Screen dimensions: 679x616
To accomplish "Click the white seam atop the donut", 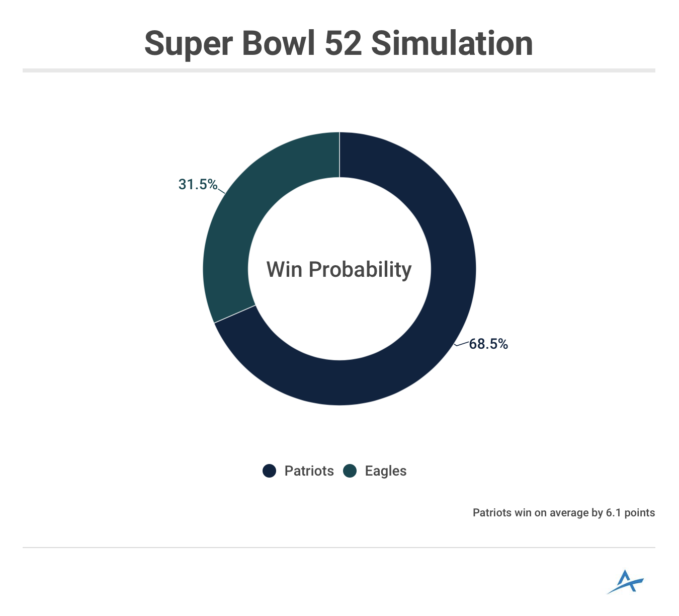I will pyautogui.click(x=339, y=155).
